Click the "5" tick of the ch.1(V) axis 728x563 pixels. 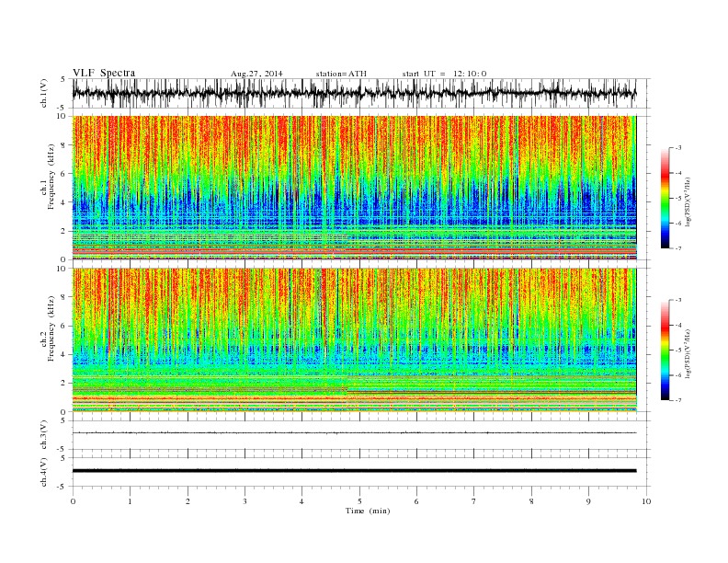63,79
